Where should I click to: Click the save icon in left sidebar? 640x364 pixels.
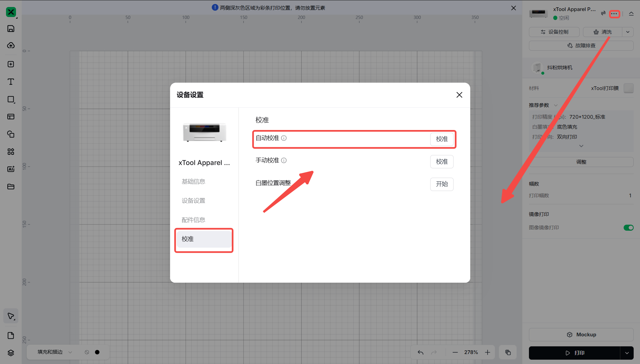(x=11, y=29)
